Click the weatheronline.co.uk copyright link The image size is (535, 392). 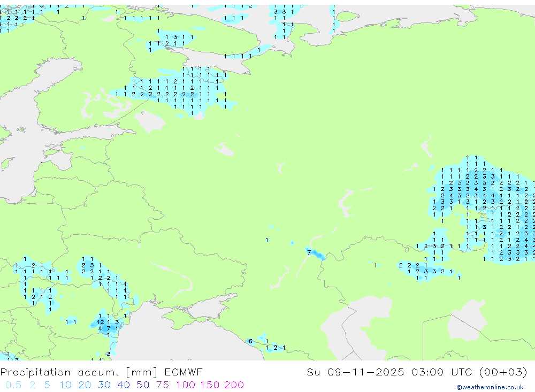(x=490, y=387)
